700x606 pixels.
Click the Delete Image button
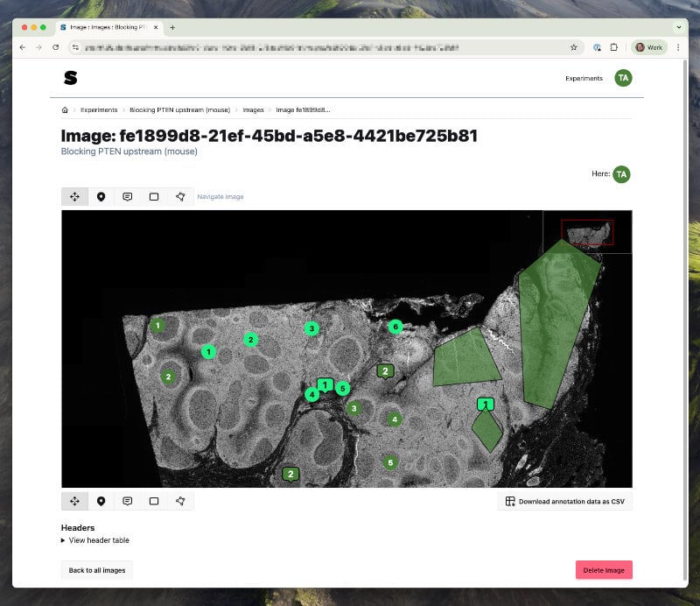pos(604,570)
